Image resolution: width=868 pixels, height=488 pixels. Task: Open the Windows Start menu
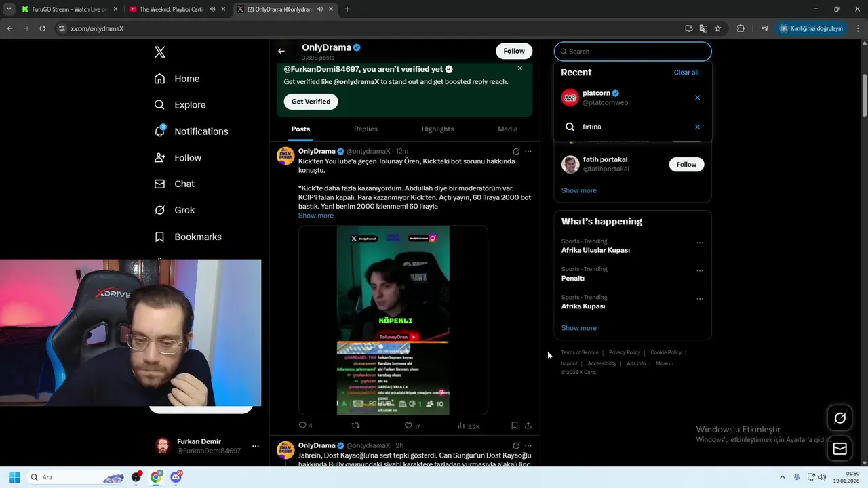click(x=15, y=477)
